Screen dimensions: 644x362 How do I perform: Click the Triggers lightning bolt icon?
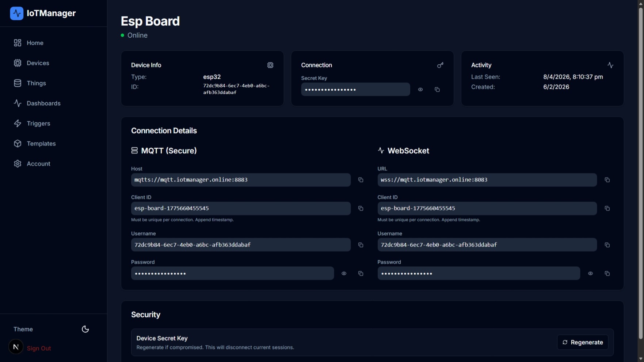[x=17, y=123]
